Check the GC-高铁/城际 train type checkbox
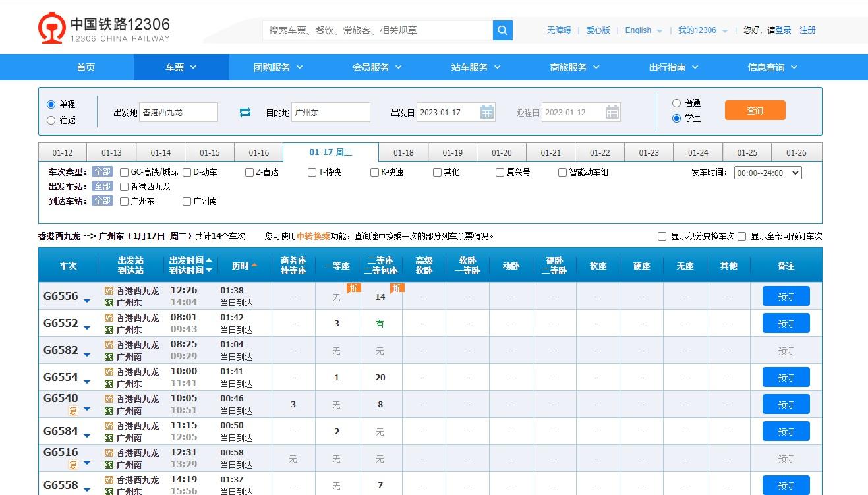 tap(123, 171)
